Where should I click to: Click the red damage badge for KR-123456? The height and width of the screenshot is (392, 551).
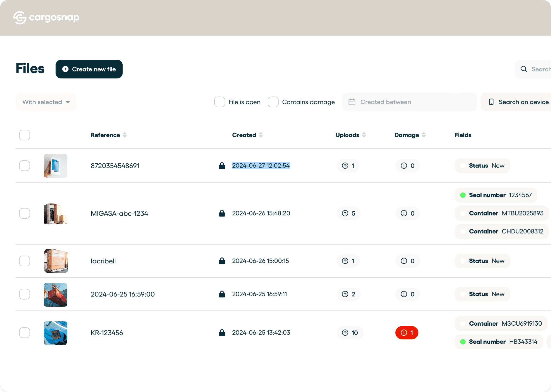407,333
